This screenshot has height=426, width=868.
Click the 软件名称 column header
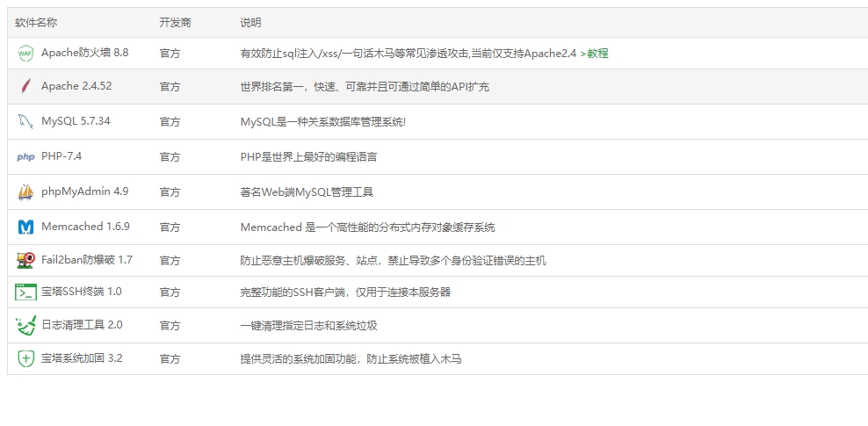pyautogui.click(x=36, y=23)
